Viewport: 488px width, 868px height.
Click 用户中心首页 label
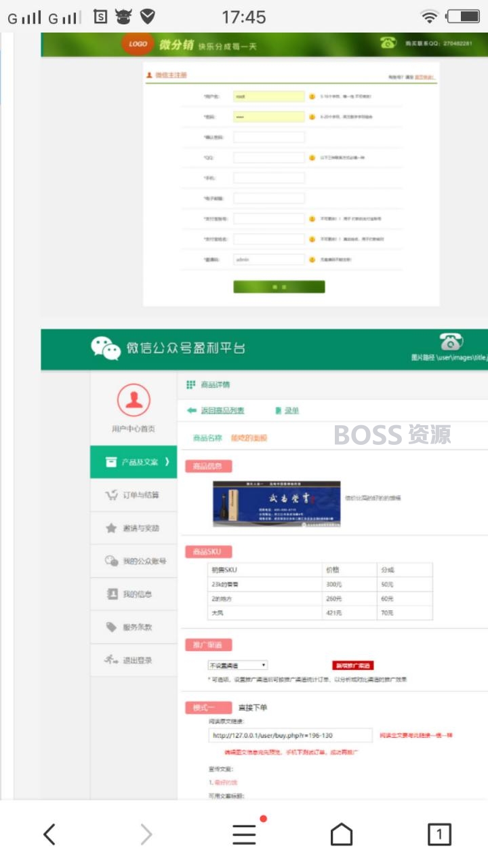(x=134, y=429)
